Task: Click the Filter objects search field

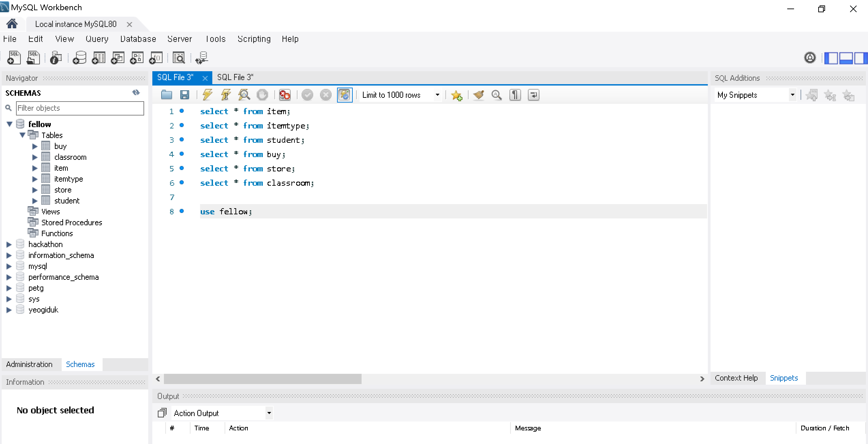Action: pos(80,108)
